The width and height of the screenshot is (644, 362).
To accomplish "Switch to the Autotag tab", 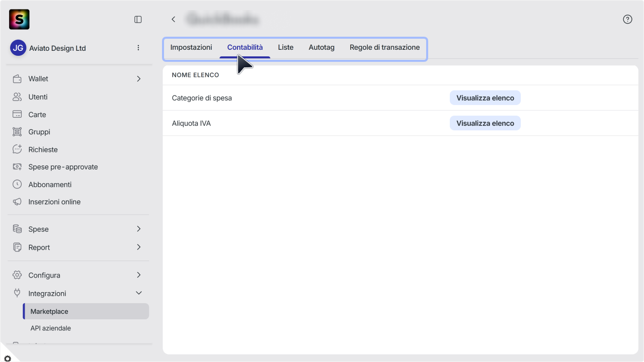I will click(x=321, y=47).
